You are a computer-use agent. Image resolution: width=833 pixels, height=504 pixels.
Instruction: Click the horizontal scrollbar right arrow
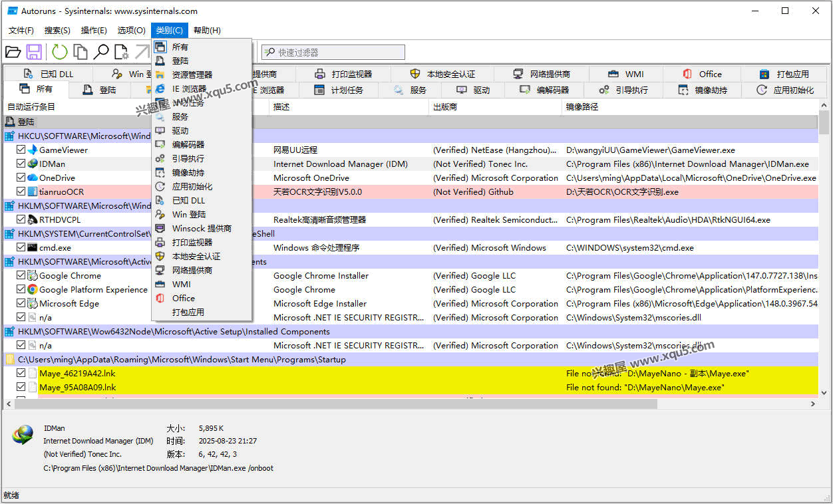(x=813, y=404)
